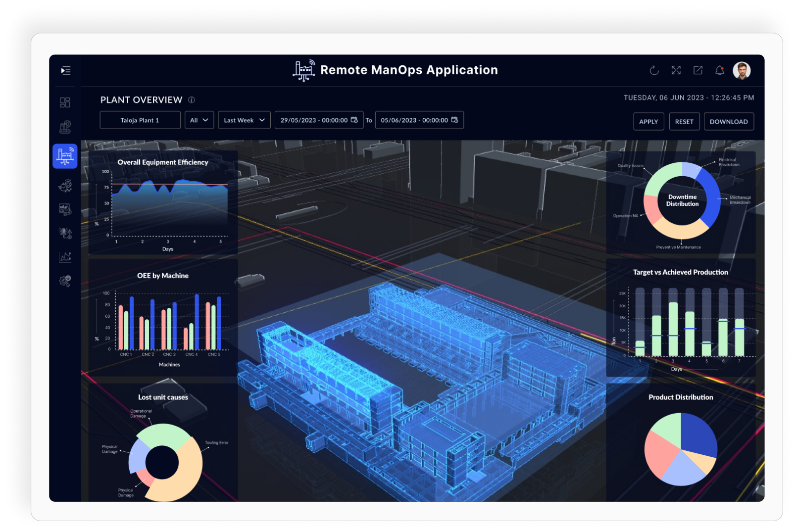
Task: Open notifications bell
Action: coord(719,71)
